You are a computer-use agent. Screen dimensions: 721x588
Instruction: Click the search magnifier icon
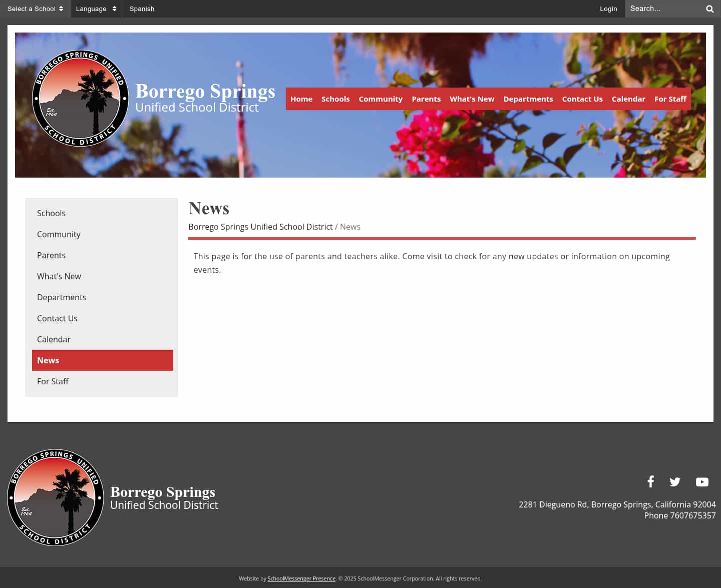[x=709, y=9]
